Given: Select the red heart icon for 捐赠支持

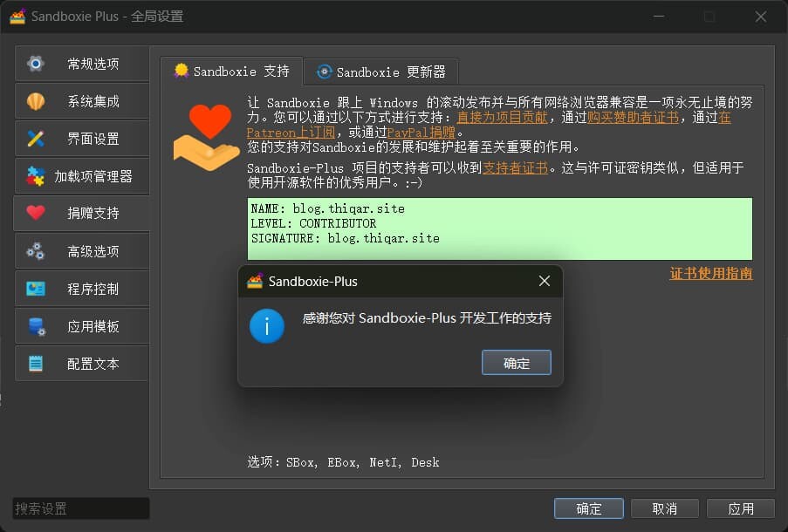Looking at the screenshot, I should (36, 213).
